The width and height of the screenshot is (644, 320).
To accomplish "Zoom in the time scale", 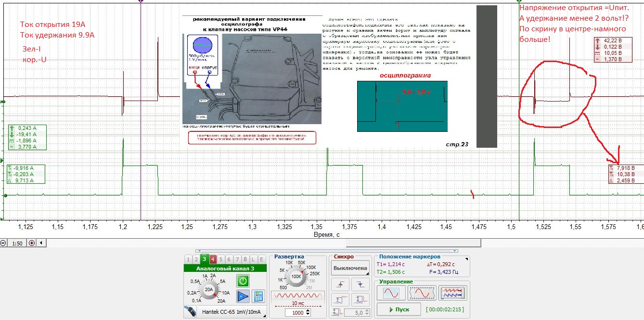I will coord(32,243).
